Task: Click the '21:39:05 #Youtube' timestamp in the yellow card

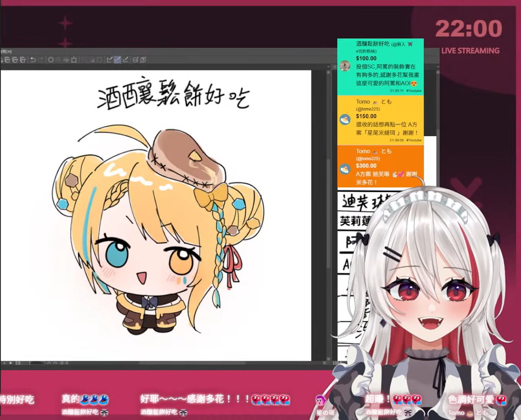Action: click(x=406, y=140)
